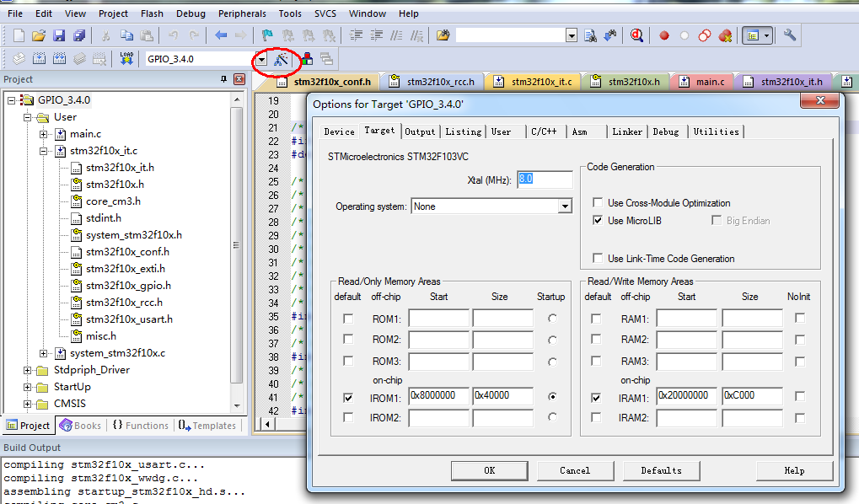The image size is (859, 504).
Task: Open the Operating system dropdown
Action: (564, 206)
